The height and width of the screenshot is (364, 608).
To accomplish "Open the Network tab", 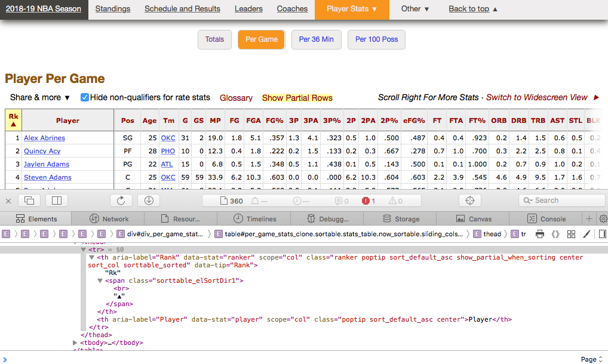I will click(x=109, y=219).
